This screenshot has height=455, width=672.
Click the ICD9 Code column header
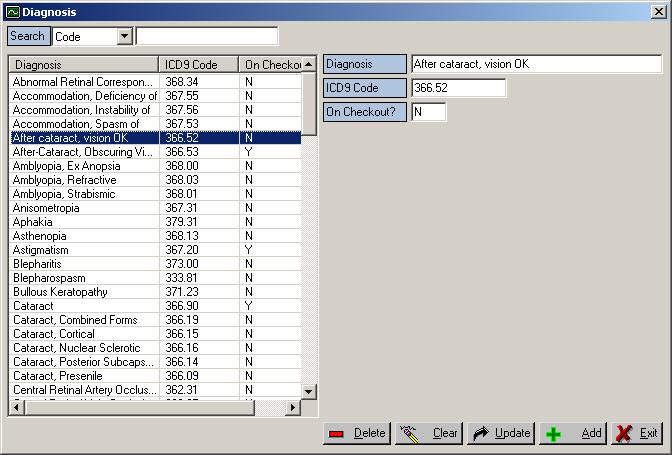199,65
